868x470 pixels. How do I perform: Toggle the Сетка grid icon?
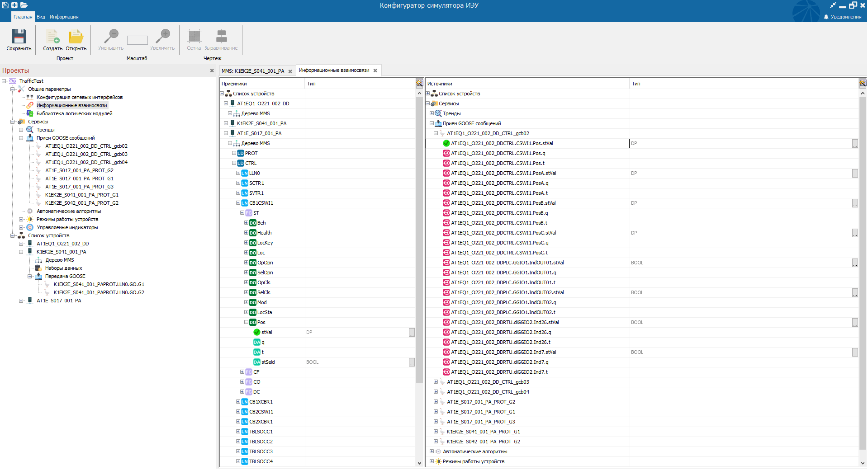tap(194, 36)
